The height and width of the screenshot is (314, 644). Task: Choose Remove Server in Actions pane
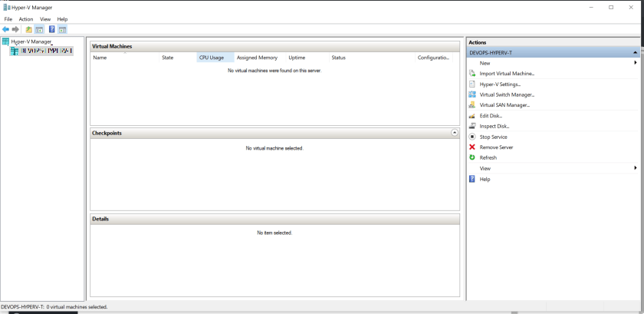point(496,147)
